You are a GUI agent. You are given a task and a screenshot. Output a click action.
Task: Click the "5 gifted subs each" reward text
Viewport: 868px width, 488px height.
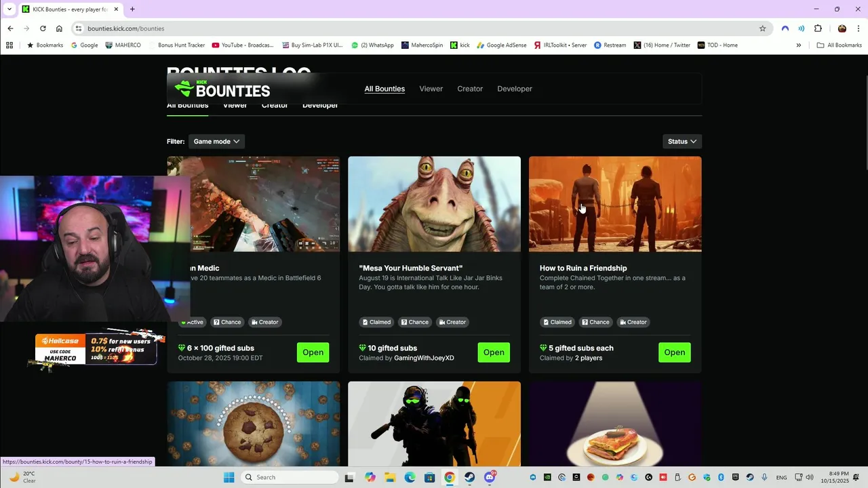pyautogui.click(x=581, y=348)
